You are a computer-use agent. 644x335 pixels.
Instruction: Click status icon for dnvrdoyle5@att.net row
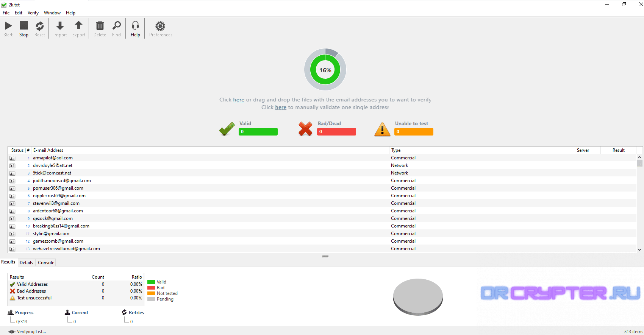[13, 166]
